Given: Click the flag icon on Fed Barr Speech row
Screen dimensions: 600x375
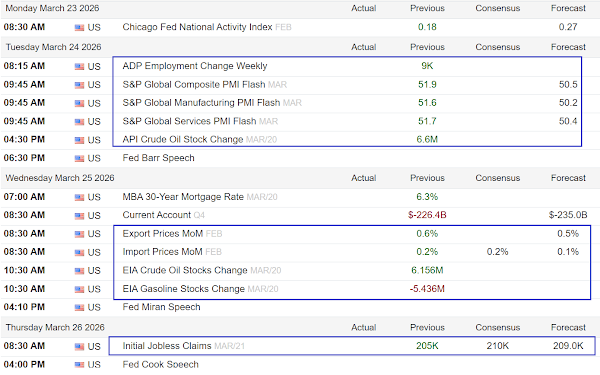Looking at the screenshot, I should (x=79, y=158).
